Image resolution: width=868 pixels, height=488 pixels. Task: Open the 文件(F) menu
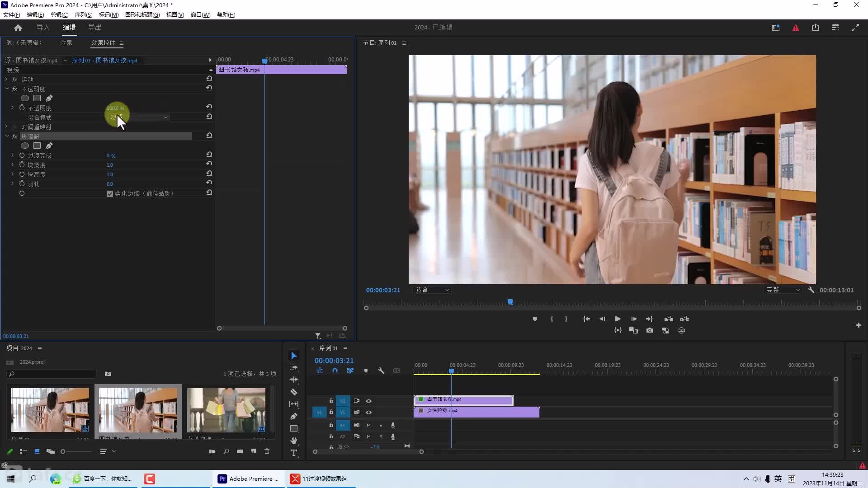click(x=12, y=15)
